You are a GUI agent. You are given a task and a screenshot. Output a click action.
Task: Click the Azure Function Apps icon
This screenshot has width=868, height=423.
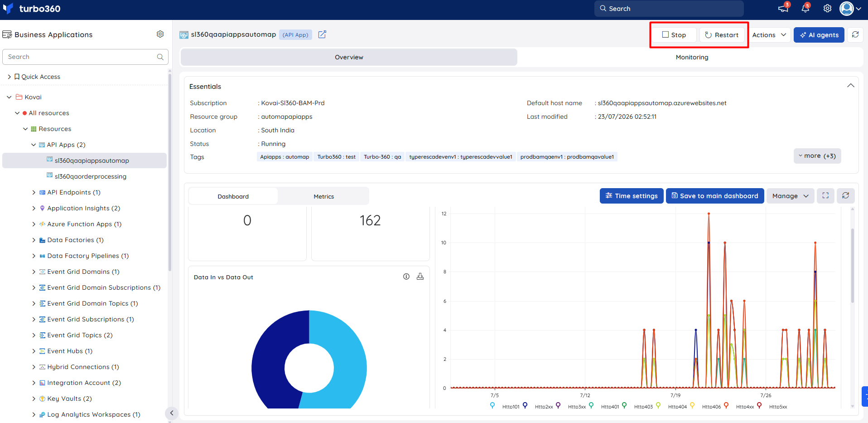point(42,224)
